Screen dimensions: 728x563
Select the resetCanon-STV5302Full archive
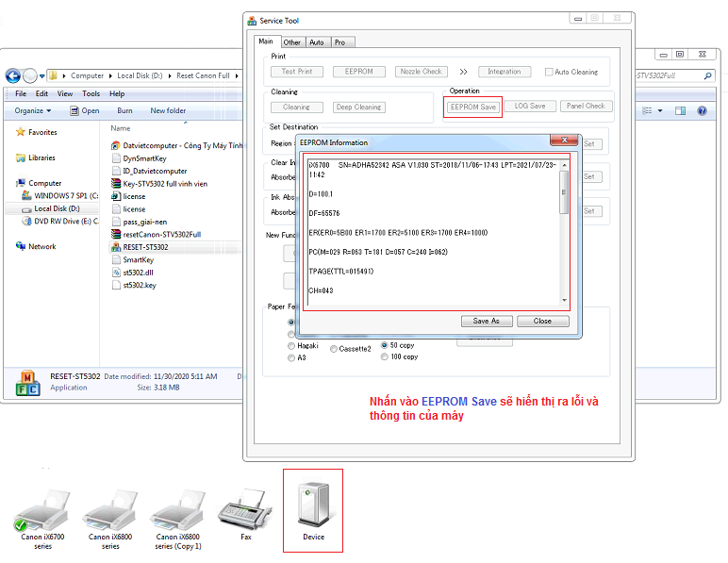(x=156, y=235)
